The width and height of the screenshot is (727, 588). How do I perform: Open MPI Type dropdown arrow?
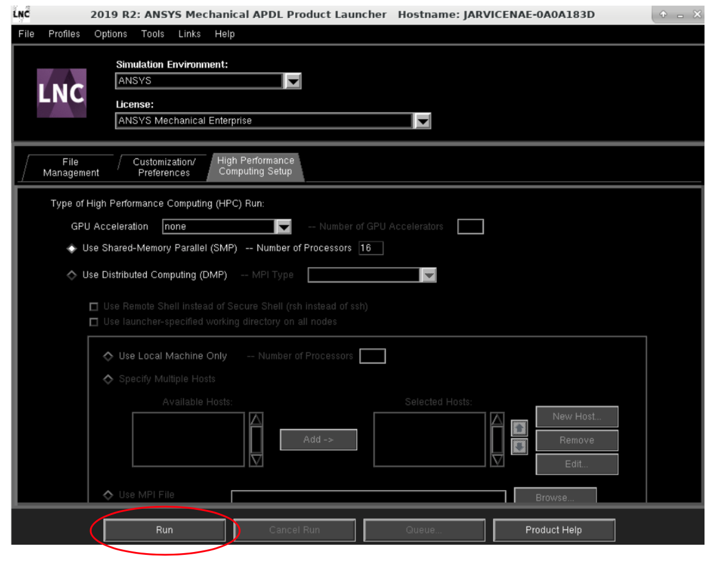pos(429,275)
